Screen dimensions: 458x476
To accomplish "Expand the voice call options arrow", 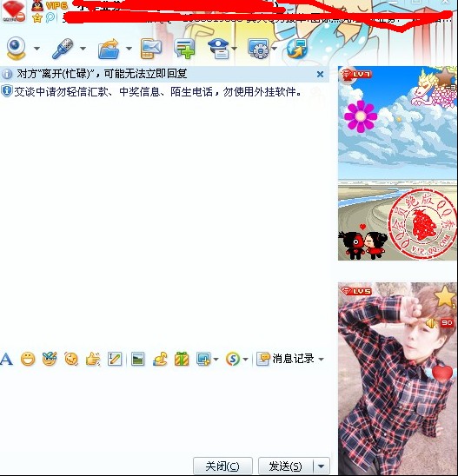I will [83, 49].
